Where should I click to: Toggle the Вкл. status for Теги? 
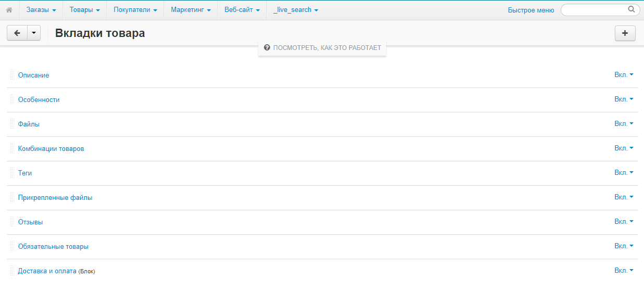pyautogui.click(x=623, y=173)
